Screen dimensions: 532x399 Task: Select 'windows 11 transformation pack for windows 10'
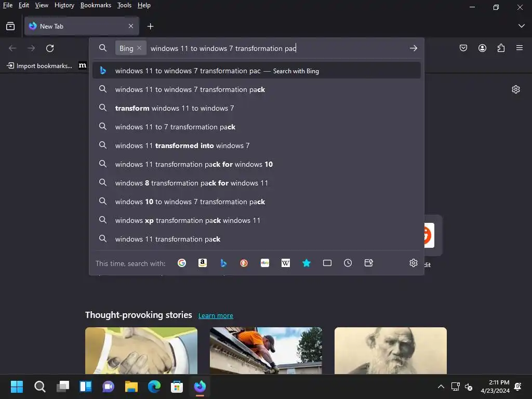click(257, 164)
